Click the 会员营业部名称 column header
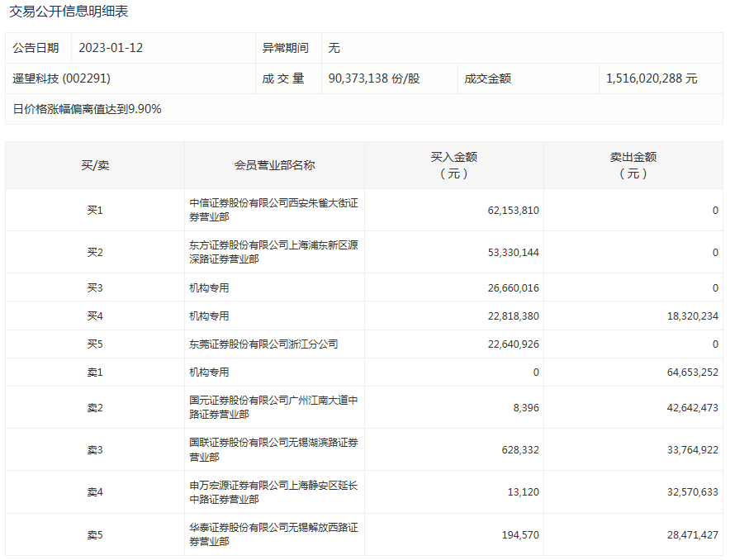Image resolution: width=730 pixels, height=560 pixels. point(275,165)
